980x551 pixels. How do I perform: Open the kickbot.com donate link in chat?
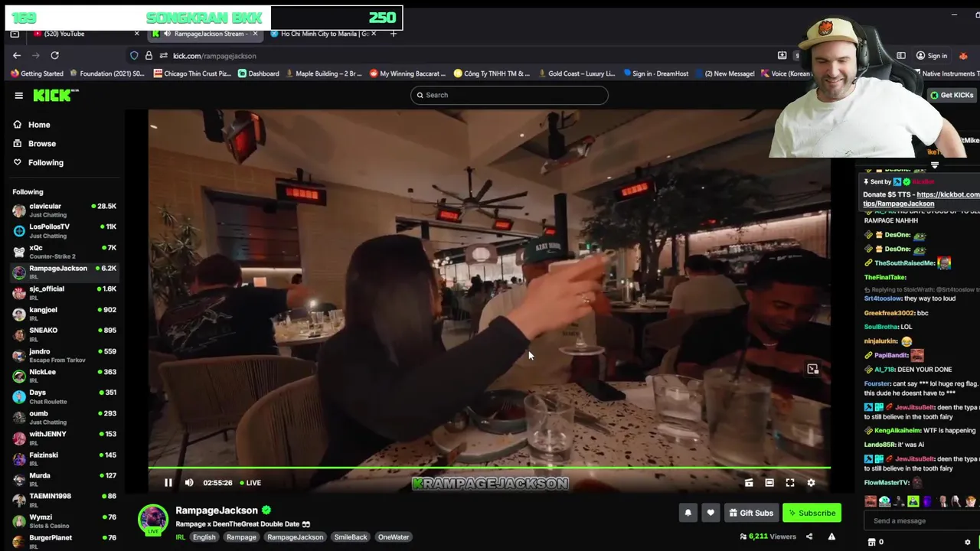[921, 199]
